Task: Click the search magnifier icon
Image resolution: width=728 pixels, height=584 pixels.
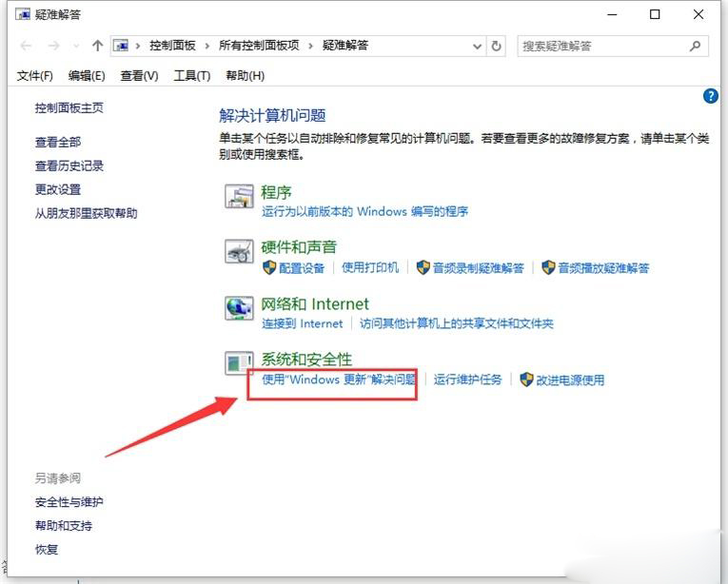Action: 695,46
